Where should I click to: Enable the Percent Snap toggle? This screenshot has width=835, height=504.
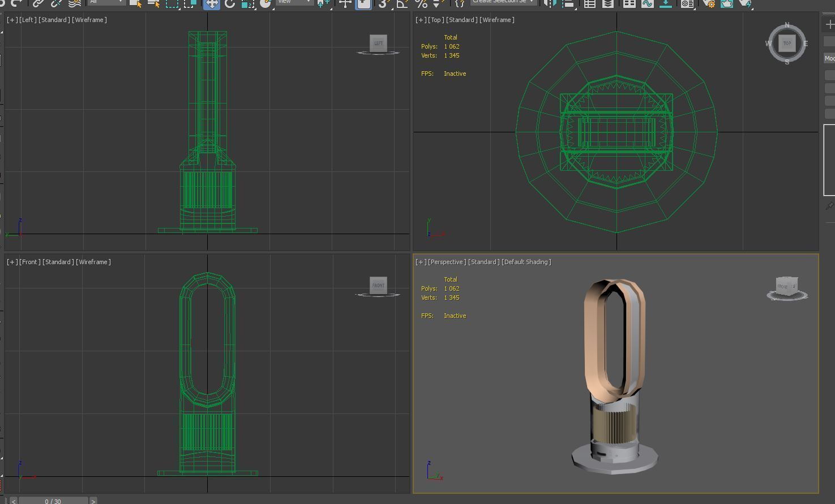point(422,5)
